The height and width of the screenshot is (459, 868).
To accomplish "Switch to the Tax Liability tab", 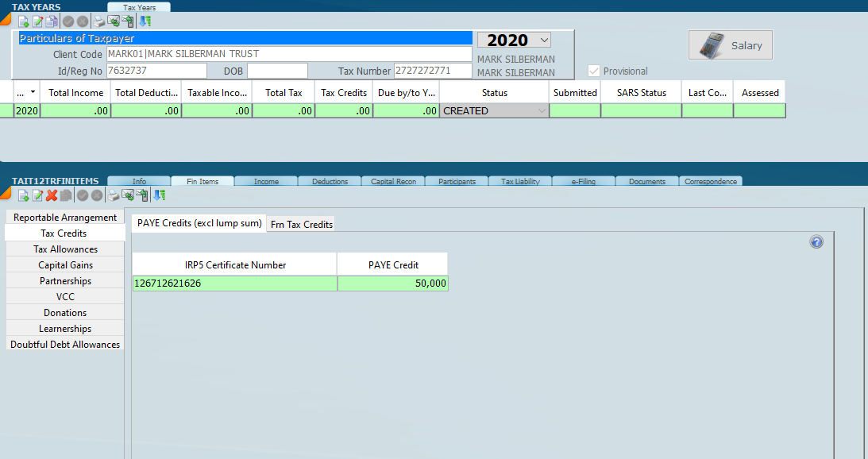I will (x=520, y=181).
